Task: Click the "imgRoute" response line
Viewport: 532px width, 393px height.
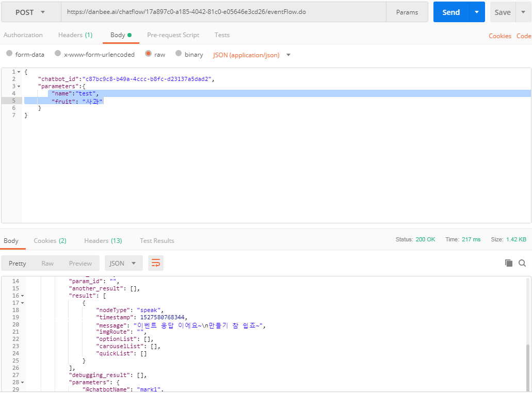Action: pos(121,332)
